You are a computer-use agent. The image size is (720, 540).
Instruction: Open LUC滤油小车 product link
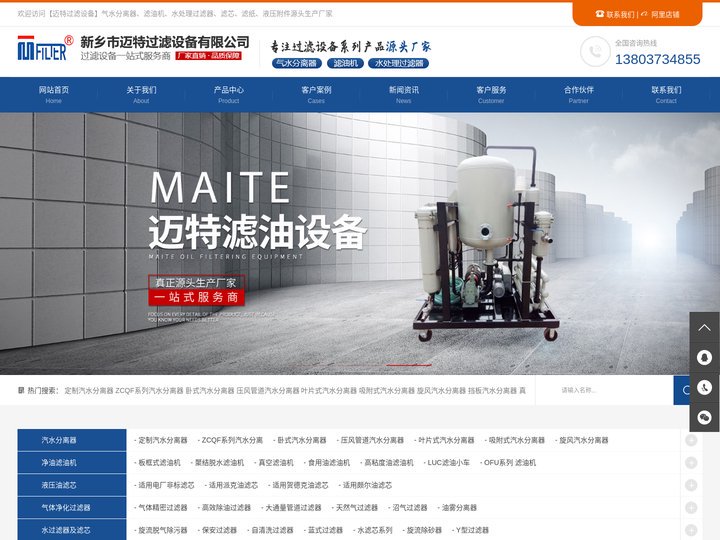click(x=449, y=462)
